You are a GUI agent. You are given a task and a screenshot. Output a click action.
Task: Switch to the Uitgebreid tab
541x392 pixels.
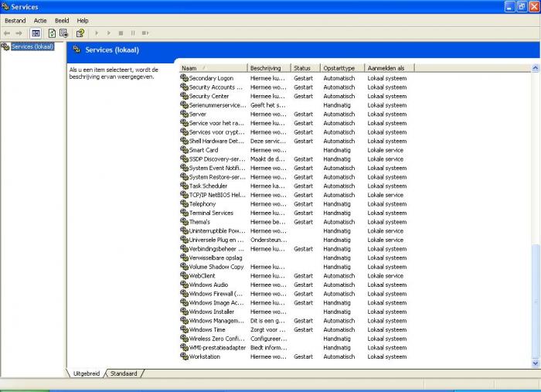87,373
